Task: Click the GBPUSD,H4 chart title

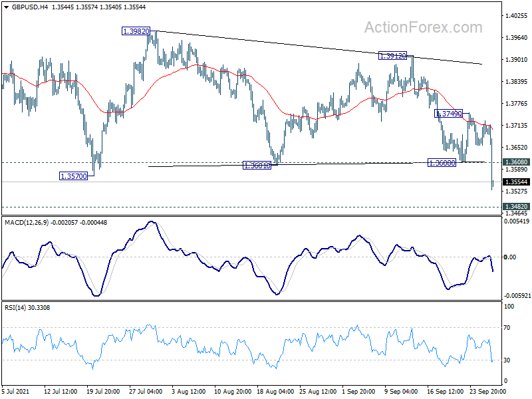Action: coord(30,7)
